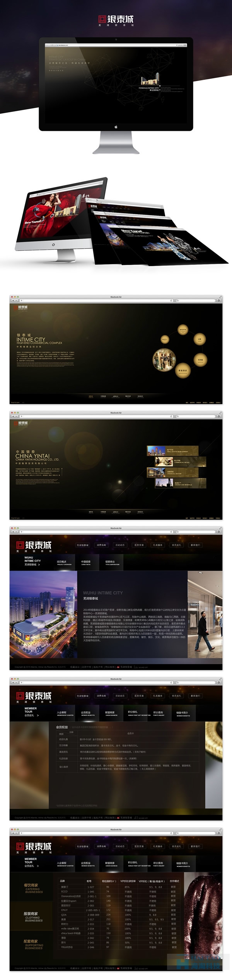Open Commercial Retail tile on China Yintai page

point(180,461)
